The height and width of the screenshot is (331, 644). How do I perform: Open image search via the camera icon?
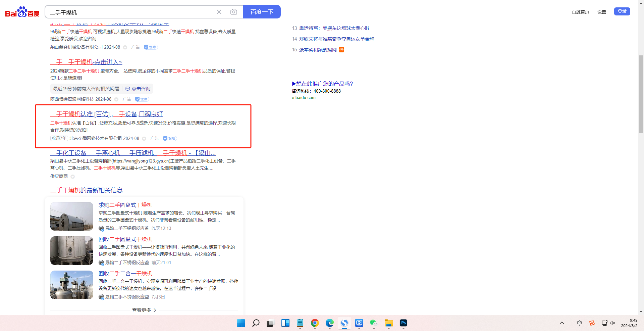[234, 12]
